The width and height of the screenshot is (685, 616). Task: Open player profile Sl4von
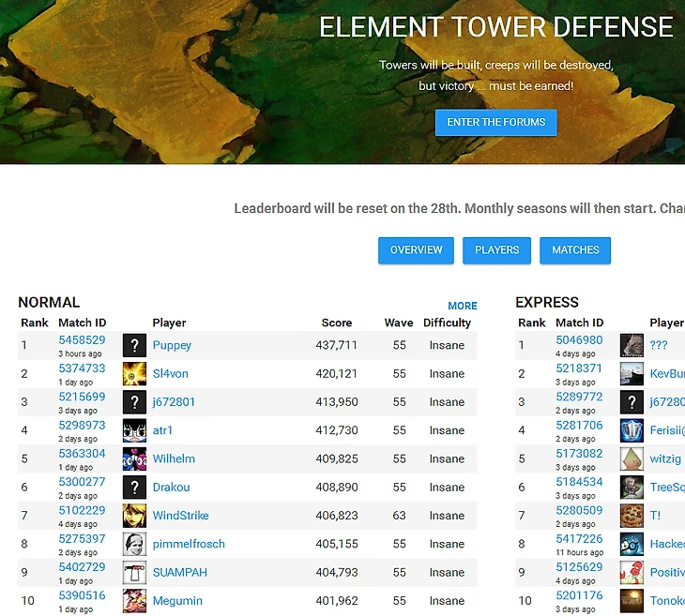coord(171,374)
